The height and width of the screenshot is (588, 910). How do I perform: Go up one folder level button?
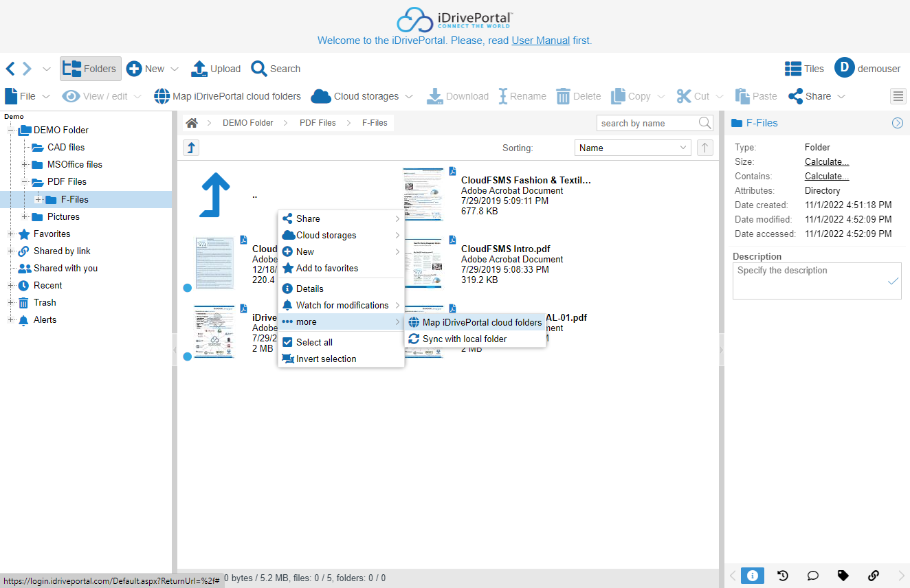(x=191, y=148)
